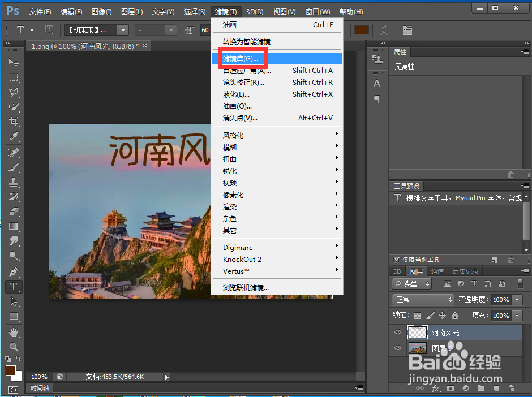The height and width of the screenshot is (397, 532).
Task: Open the layer filter 类型 dropdown
Action: [x=411, y=283]
